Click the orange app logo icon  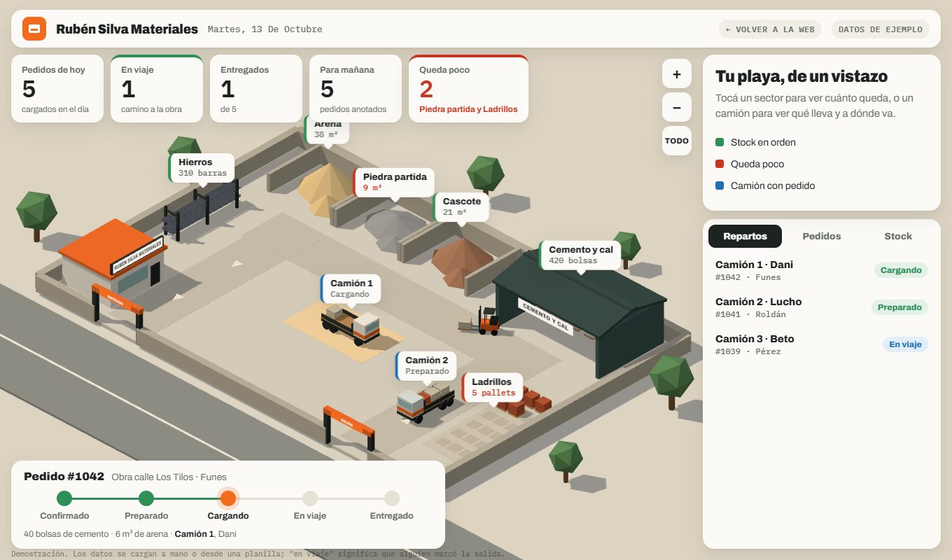point(34,29)
